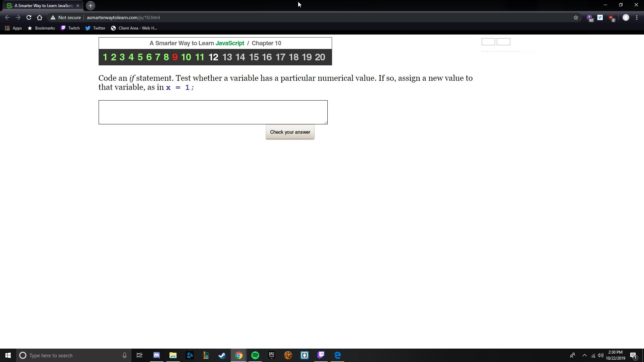Jump to exercise number 13
This screenshot has width=644, height=362.
click(227, 57)
